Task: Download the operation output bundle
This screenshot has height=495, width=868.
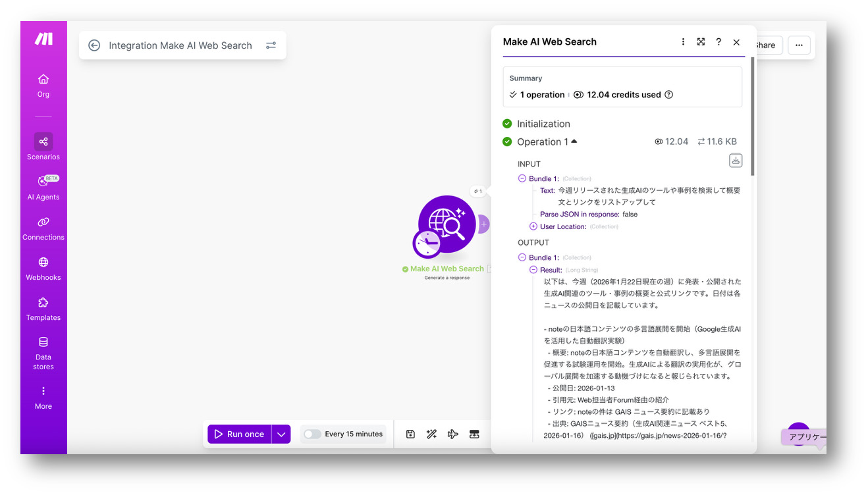Action: click(736, 161)
